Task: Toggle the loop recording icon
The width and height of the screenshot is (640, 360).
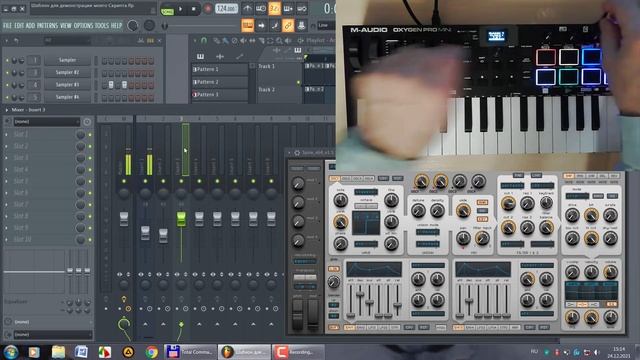Action: [x=302, y=9]
